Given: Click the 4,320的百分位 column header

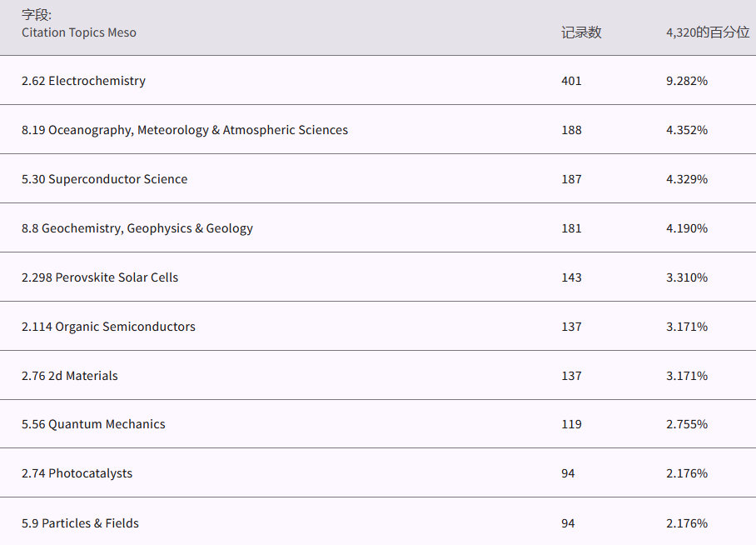Looking at the screenshot, I should click(x=708, y=32).
